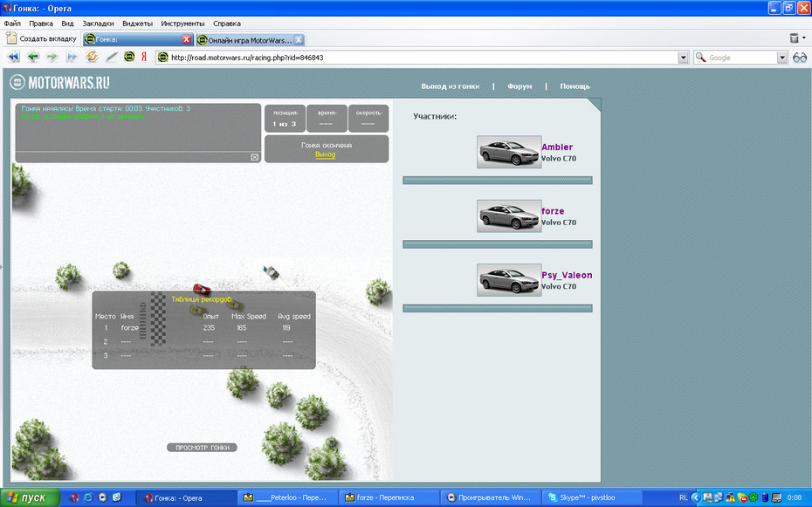This screenshot has width=812, height=507.
Task: Click the yellow Выход link
Action: coord(325,154)
